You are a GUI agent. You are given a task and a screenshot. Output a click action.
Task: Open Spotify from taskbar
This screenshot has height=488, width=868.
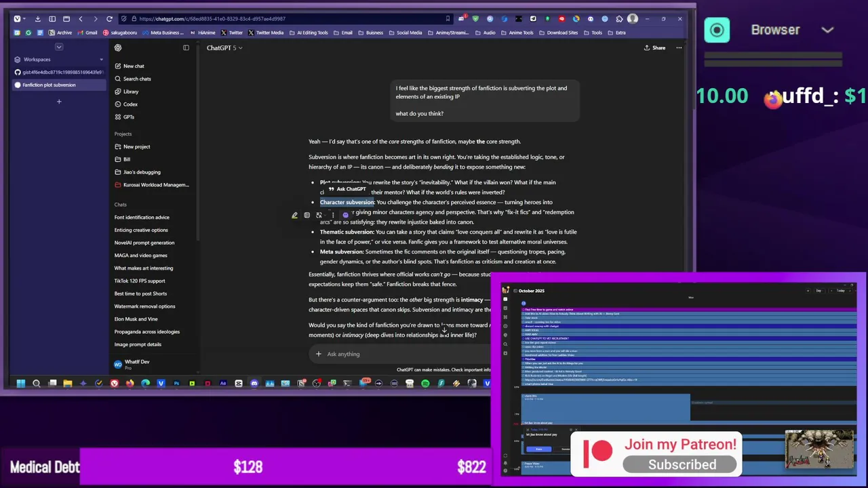425,384
